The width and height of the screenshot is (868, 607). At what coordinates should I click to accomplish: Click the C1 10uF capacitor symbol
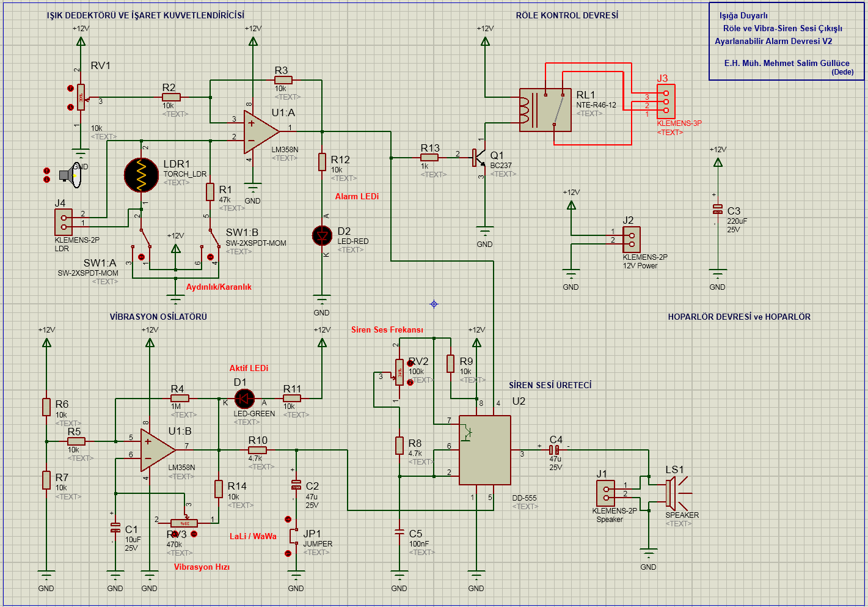[115, 526]
